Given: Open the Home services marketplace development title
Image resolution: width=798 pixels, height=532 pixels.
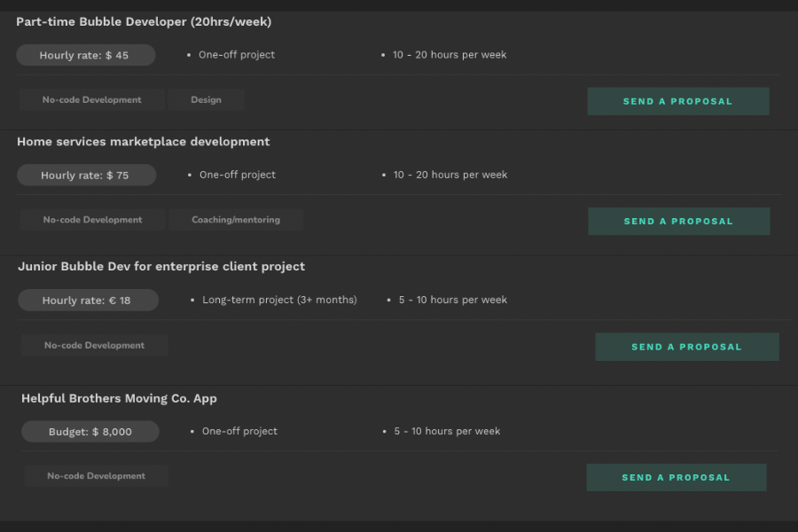Looking at the screenshot, I should (x=143, y=142).
